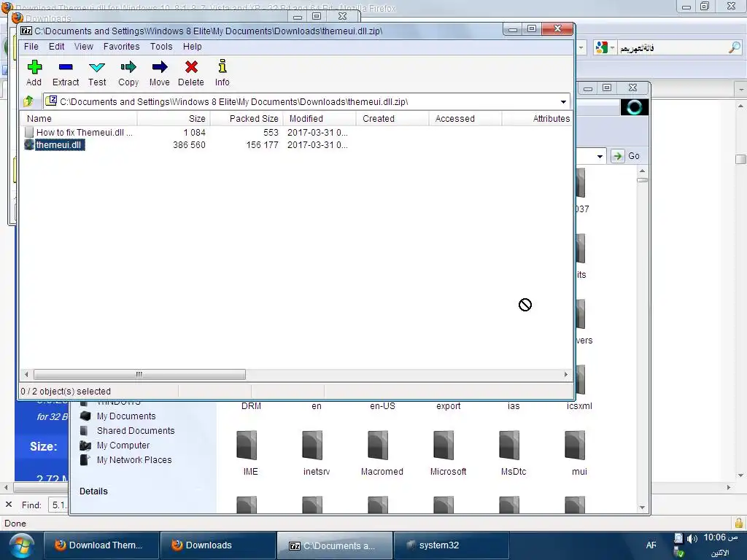Select the Macromed folder icon

click(379, 446)
